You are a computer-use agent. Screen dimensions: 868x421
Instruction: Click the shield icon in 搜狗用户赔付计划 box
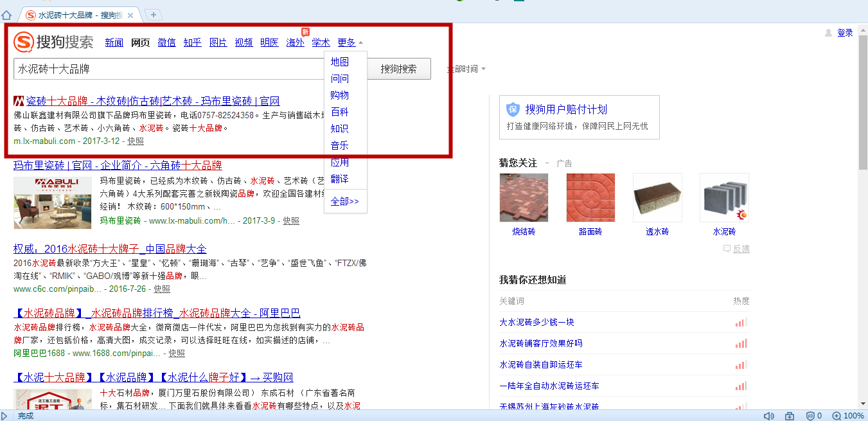pos(513,109)
